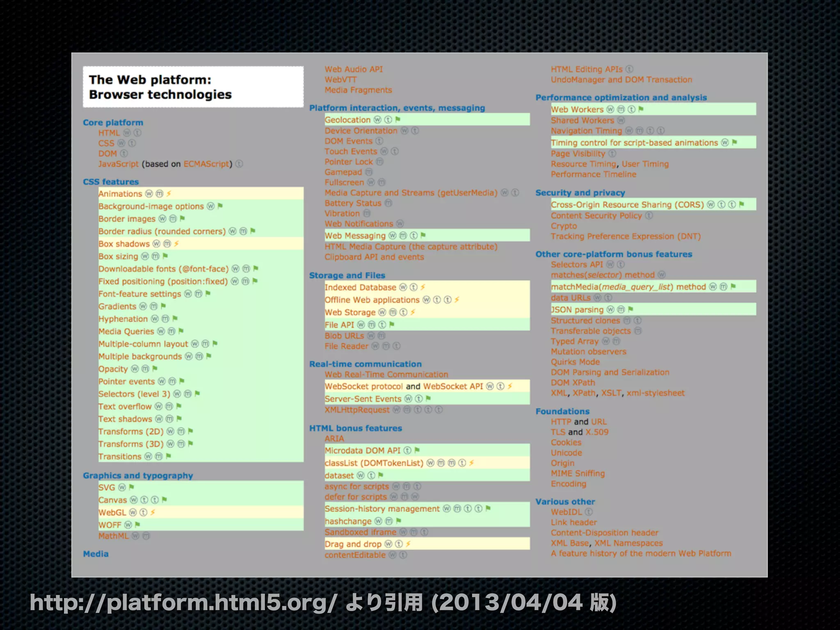Click the green flag beside Web Workers
This screenshot has width=840, height=630.
click(x=641, y=109)
